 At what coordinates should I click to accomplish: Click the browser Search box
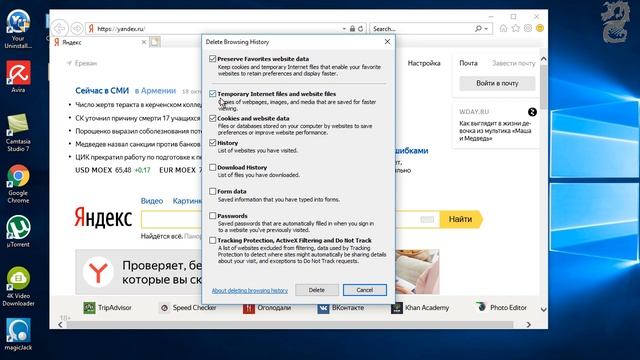tap(422, 29)
